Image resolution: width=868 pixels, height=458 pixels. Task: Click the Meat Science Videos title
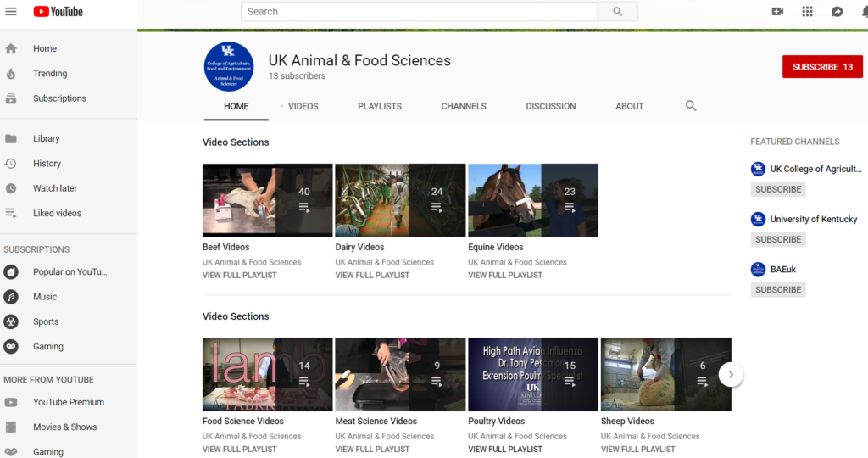coord(376,422)
